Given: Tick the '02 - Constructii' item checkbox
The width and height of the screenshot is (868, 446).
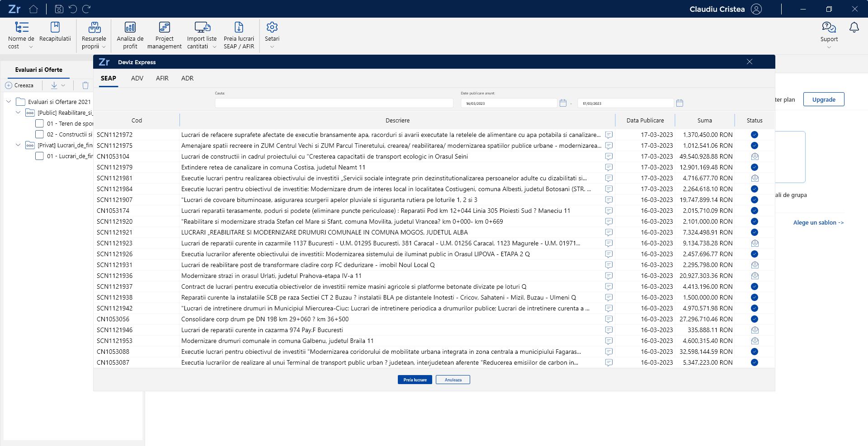Looking at the screenshot, I should 40,134.
